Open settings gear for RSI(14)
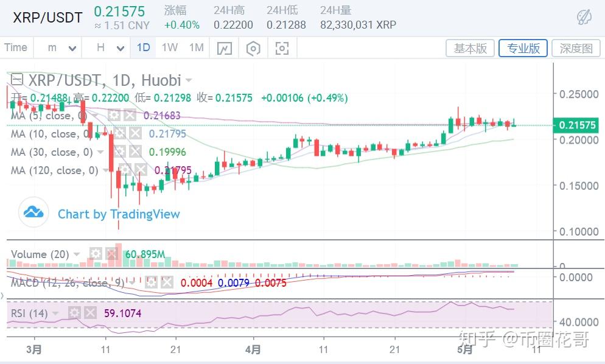 pos(75,312)
